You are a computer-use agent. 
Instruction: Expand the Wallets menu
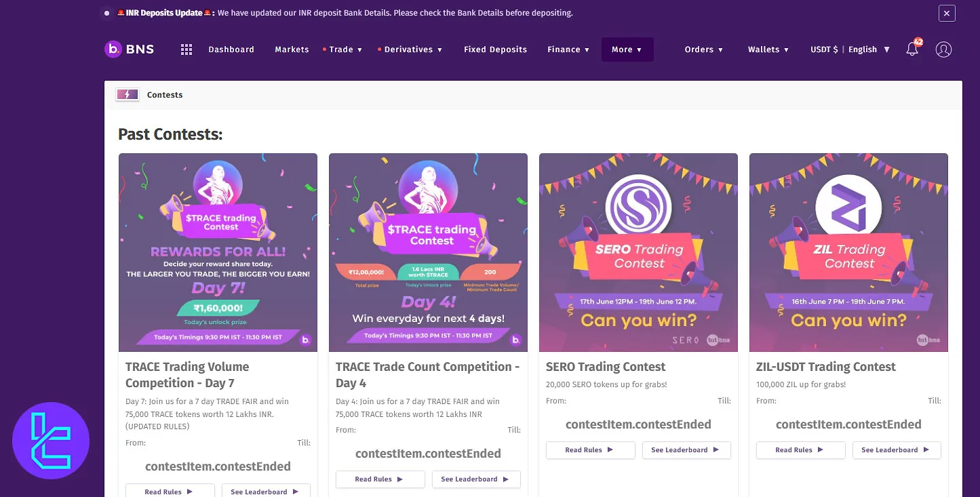click(x=768, y=49)
